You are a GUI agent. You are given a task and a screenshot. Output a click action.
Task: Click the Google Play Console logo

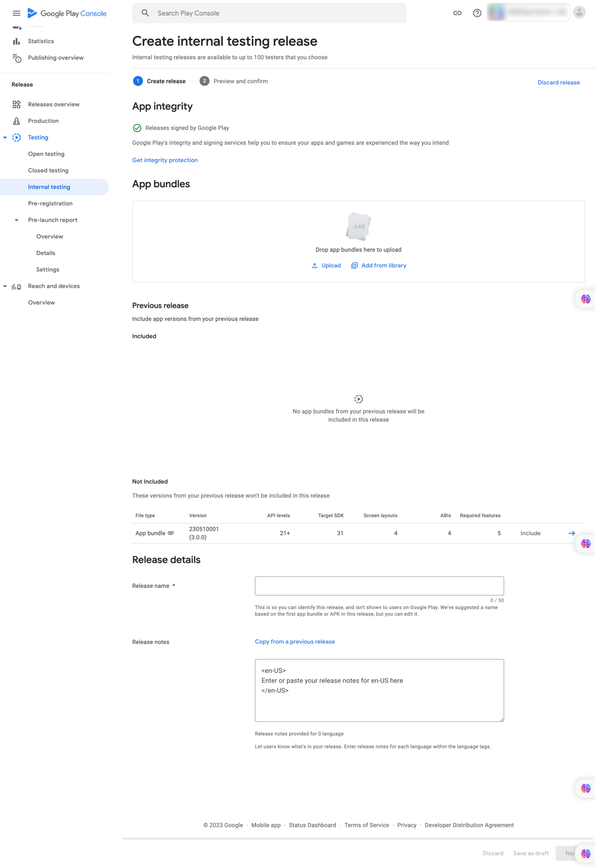[67, 13]
